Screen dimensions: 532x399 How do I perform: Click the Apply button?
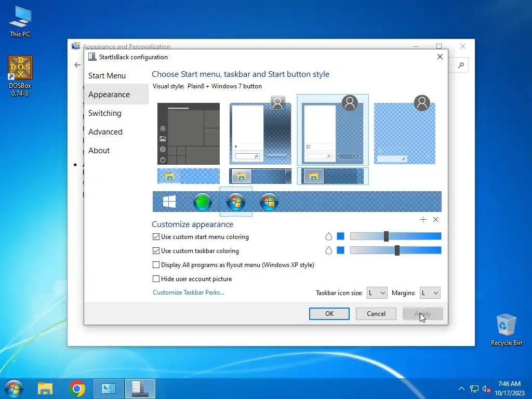point(423,313)
